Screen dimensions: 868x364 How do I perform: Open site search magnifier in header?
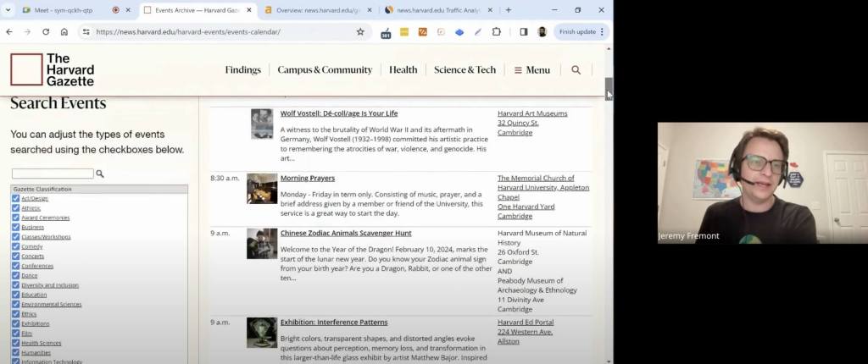(576, 69)
